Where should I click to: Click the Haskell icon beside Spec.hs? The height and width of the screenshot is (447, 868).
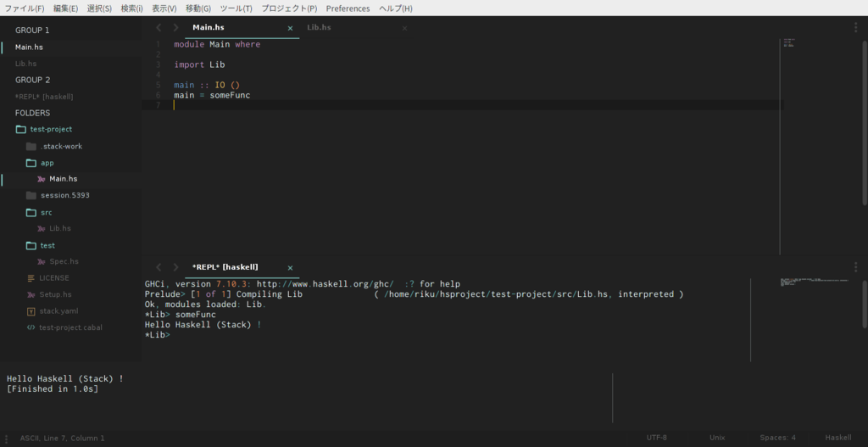[x=41, y=261]
